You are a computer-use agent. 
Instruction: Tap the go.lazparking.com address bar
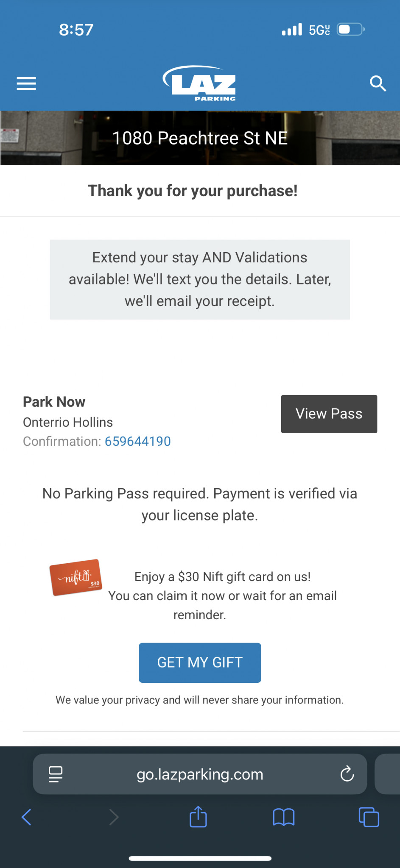[200, 774]
